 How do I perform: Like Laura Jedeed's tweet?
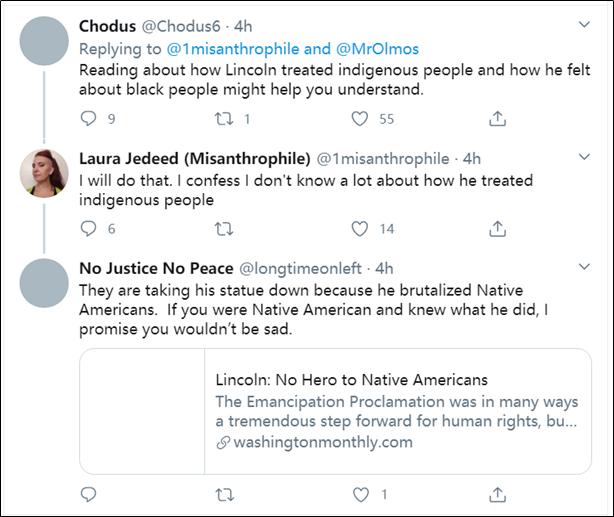coord(361,228)
